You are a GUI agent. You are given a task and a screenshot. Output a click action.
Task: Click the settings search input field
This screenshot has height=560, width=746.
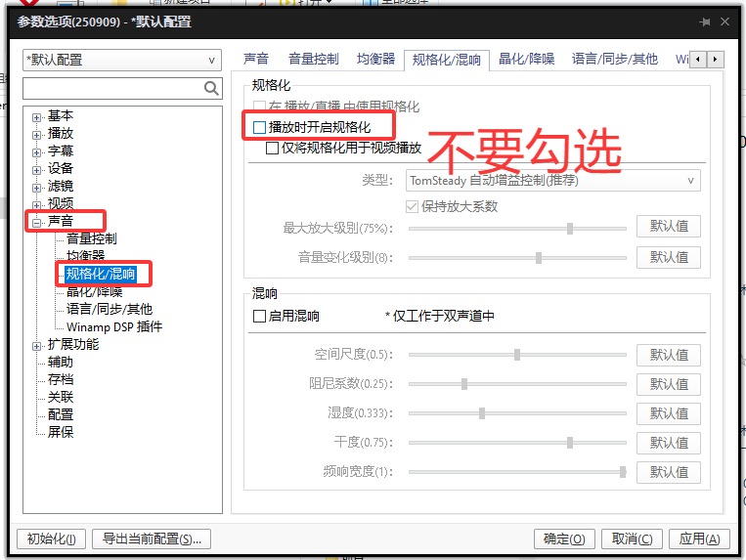click(112, 89)
